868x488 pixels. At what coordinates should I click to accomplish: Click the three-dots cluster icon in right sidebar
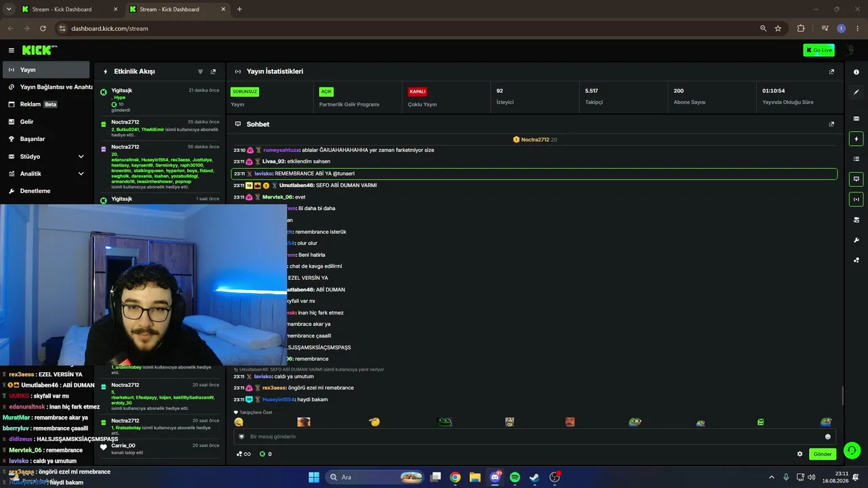coord(856,260)
